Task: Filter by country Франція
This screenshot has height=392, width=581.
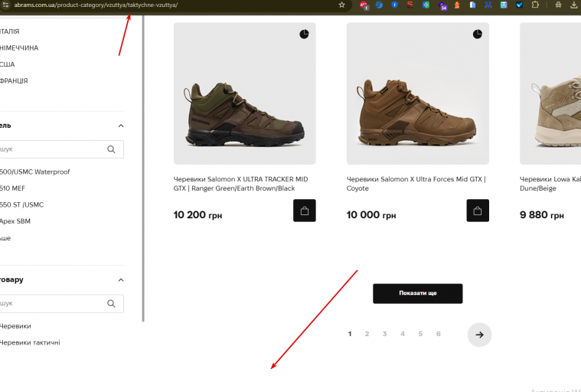Action: click(14, 80)
